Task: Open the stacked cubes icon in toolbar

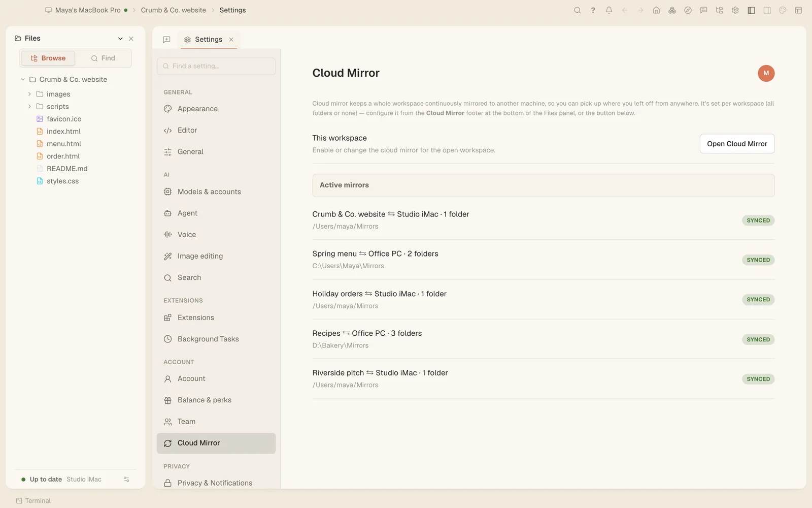Action: pyautogui.click(x=672, y=10)
